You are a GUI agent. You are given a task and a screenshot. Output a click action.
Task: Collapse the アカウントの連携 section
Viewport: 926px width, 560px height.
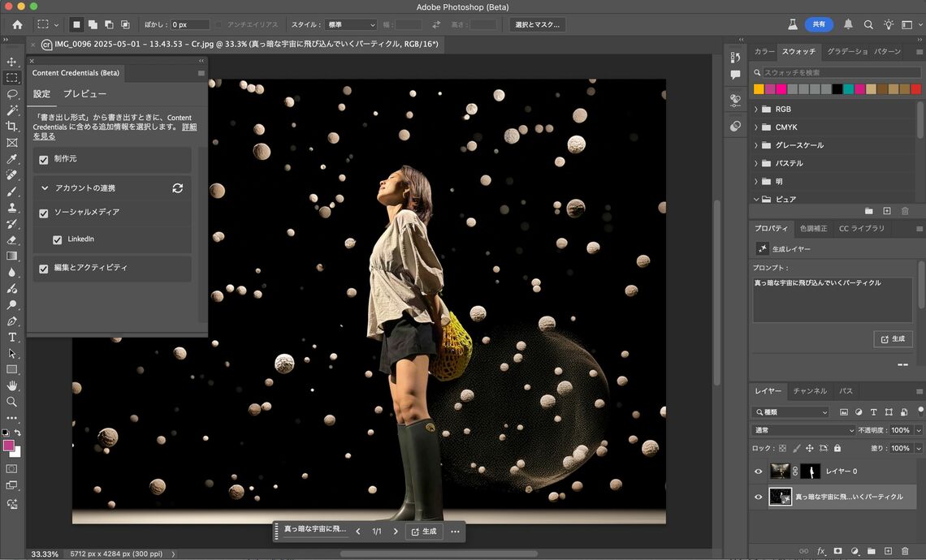[x=45, y=187]
